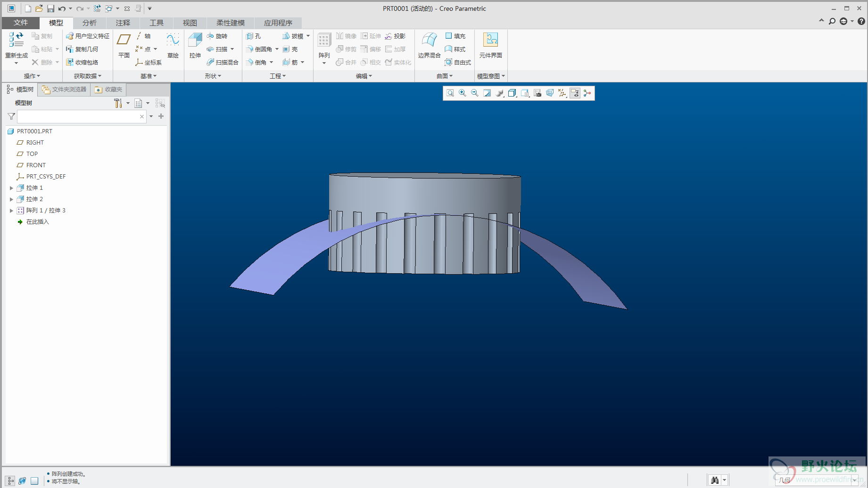Toggle full-screen icon in status bar
This screenshot has width=868, height=488.
coord(34,481)
